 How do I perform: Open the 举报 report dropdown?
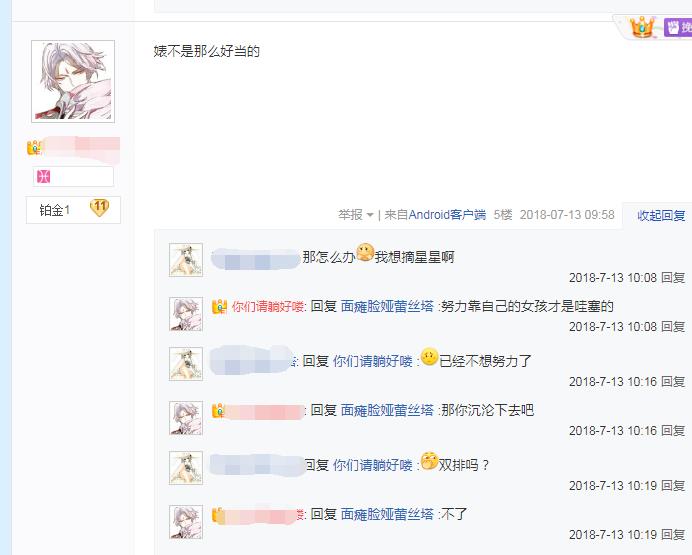point(356,215)
